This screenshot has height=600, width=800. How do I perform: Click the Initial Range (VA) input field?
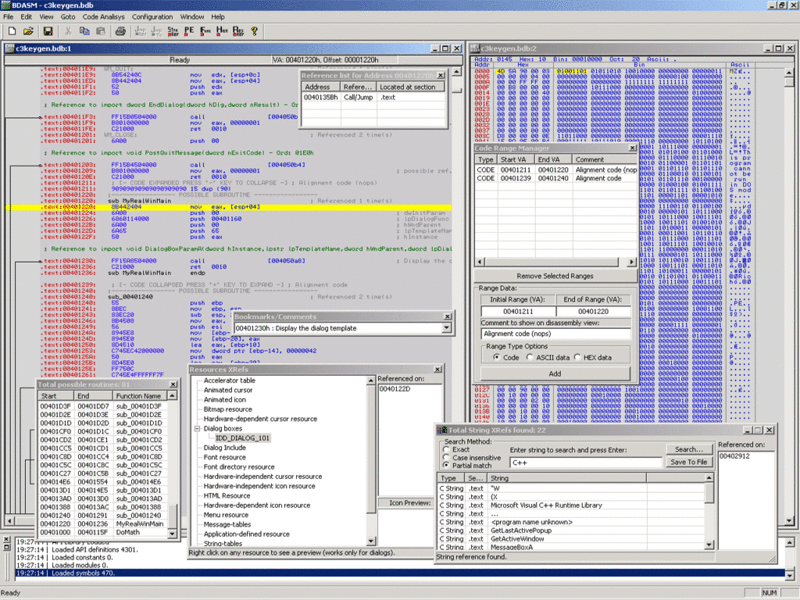pyautogui.click(x=518, y=311)
